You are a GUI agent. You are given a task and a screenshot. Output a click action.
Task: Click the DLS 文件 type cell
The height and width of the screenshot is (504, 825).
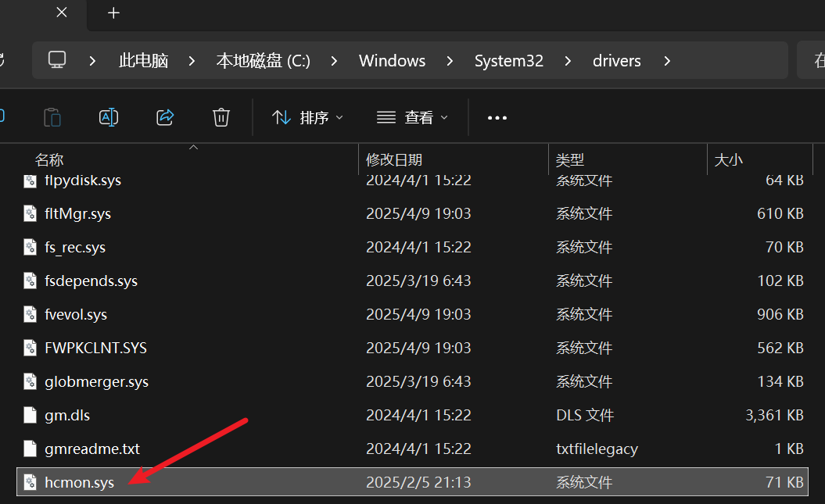tap(585, 415)
